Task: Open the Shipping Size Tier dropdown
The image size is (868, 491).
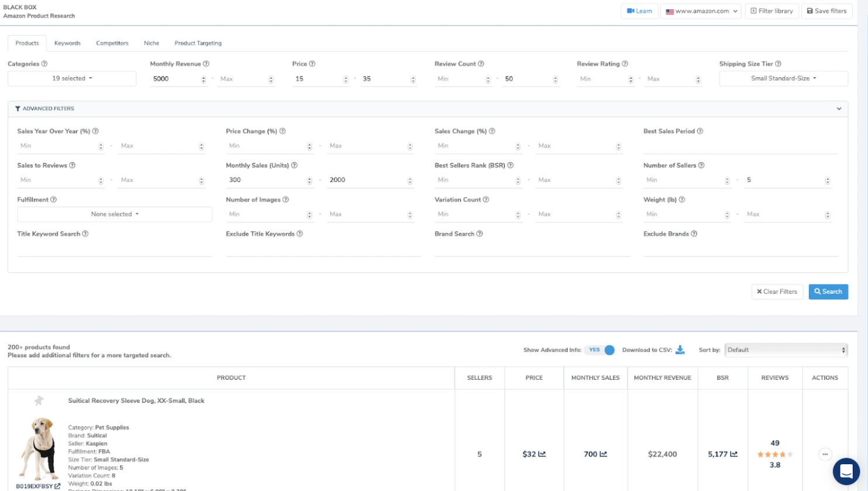Action: point(783,78)
